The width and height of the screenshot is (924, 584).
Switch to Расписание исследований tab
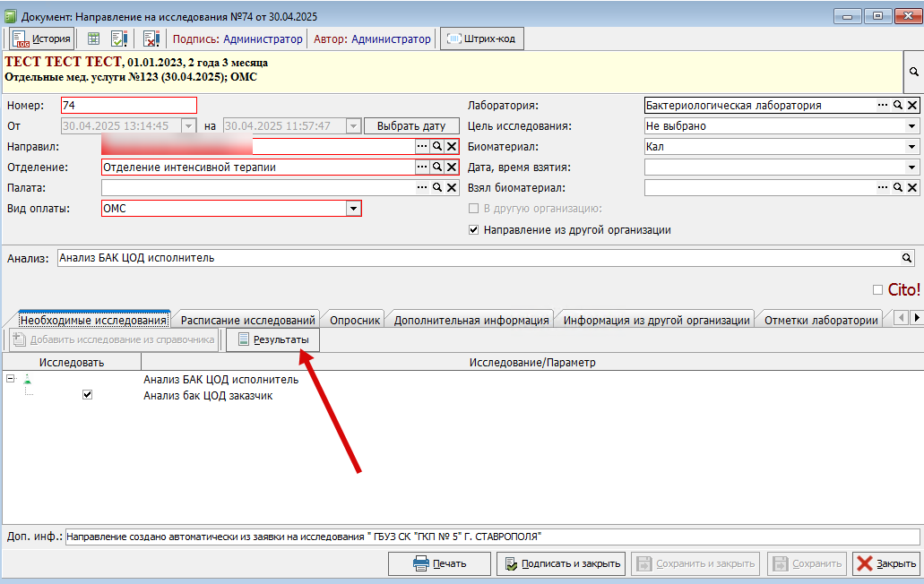click(x=248, y=321)
